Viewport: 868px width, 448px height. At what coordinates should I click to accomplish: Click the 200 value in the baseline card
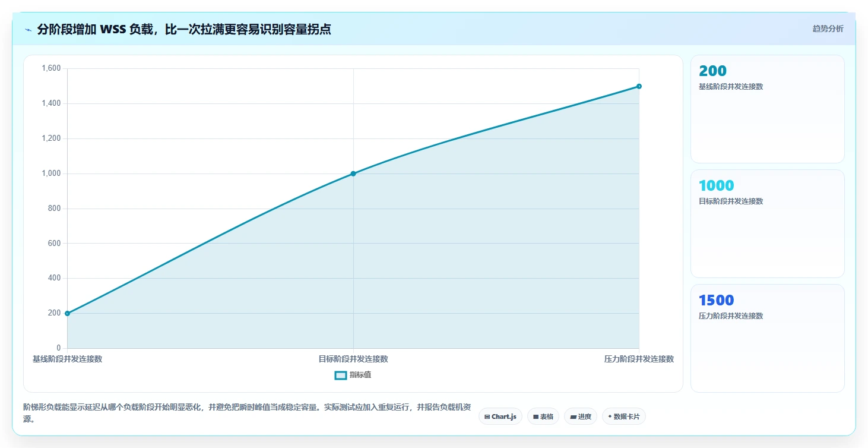(712, 71)
